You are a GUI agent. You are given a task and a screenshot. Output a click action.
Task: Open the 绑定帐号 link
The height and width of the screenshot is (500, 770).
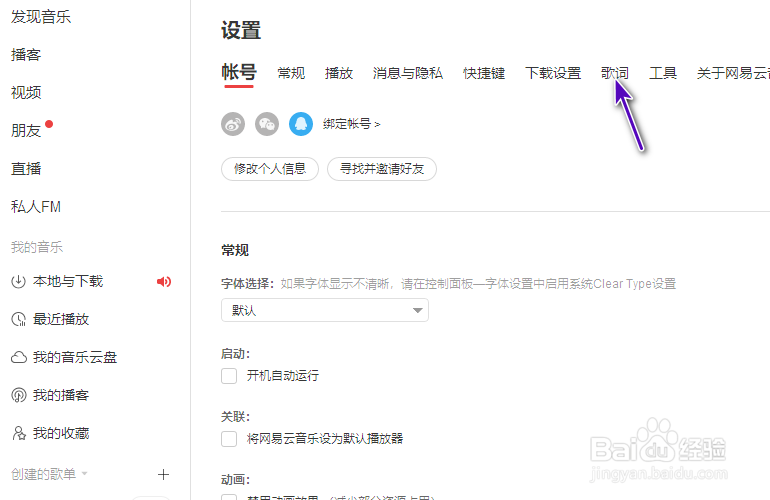point(352,124)
